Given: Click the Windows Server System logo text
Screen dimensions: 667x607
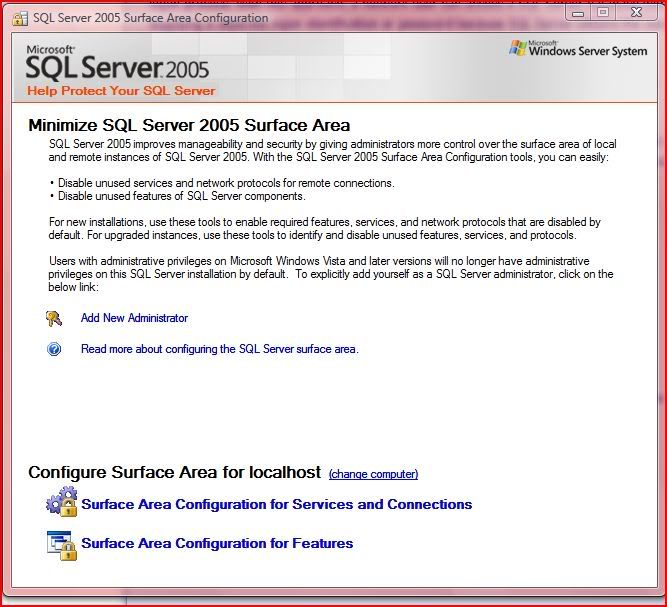Looking at the screenshot, I should pos(587,50).
